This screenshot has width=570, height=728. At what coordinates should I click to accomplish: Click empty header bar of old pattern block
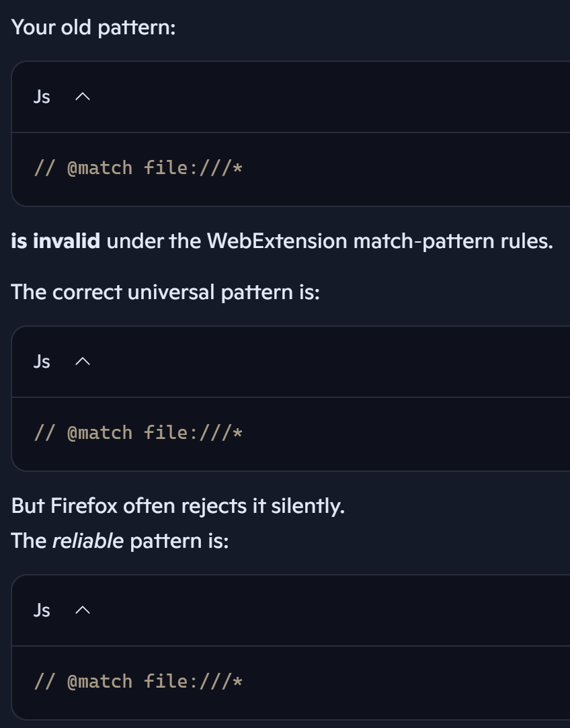pos(325,97)
